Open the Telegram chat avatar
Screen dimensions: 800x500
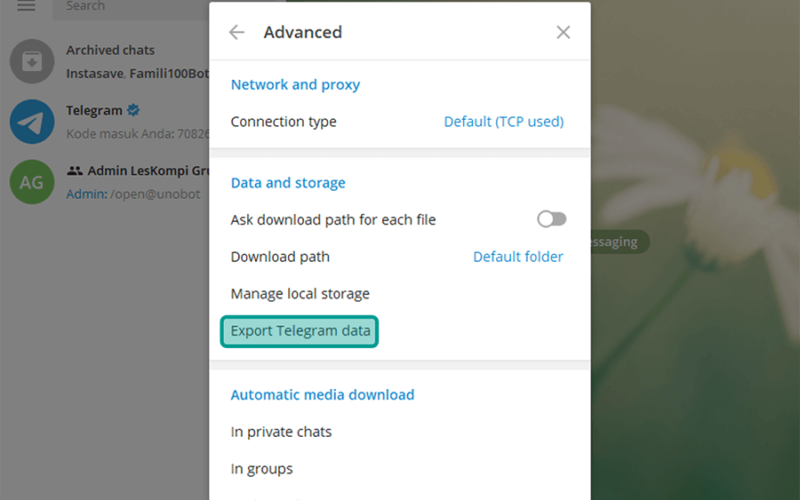pyautogui.click(x=32, y=121)
